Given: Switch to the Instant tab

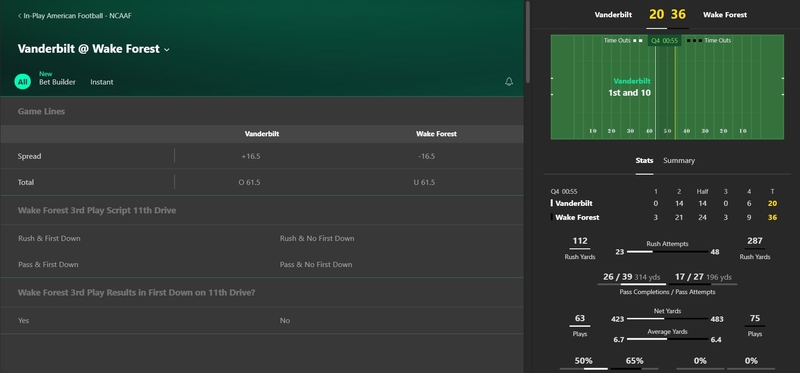Looking at the screenshot, I should (x=102, y=82).
